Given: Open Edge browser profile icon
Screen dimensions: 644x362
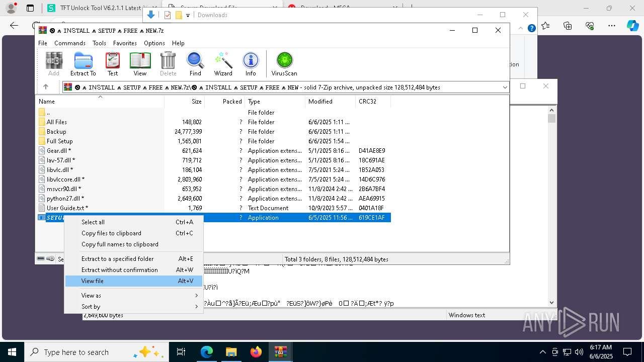Looking at the screenshot, I should (x=11, y=8).
